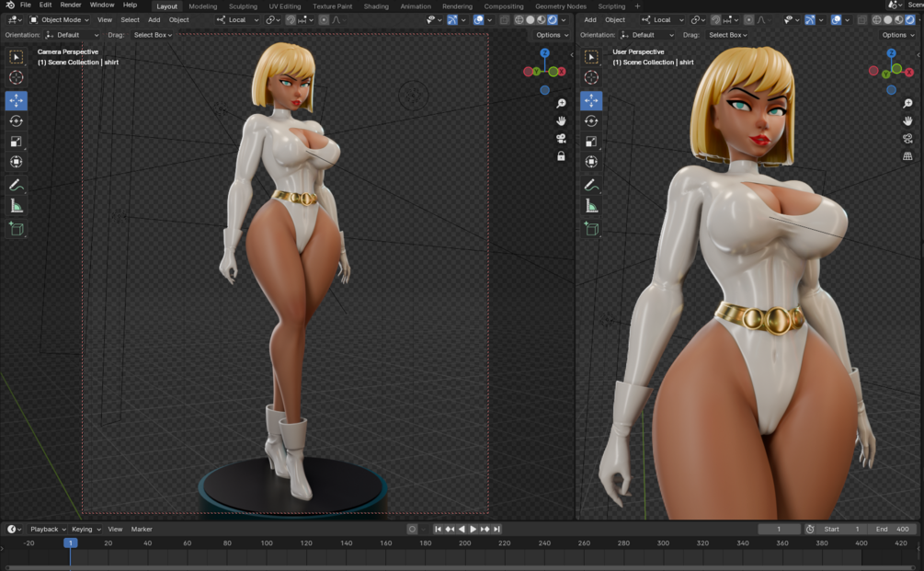Open Playback dropdown in timeline
Image resolution: width=924 pixels, height=571 pixels.
point(48,529)
